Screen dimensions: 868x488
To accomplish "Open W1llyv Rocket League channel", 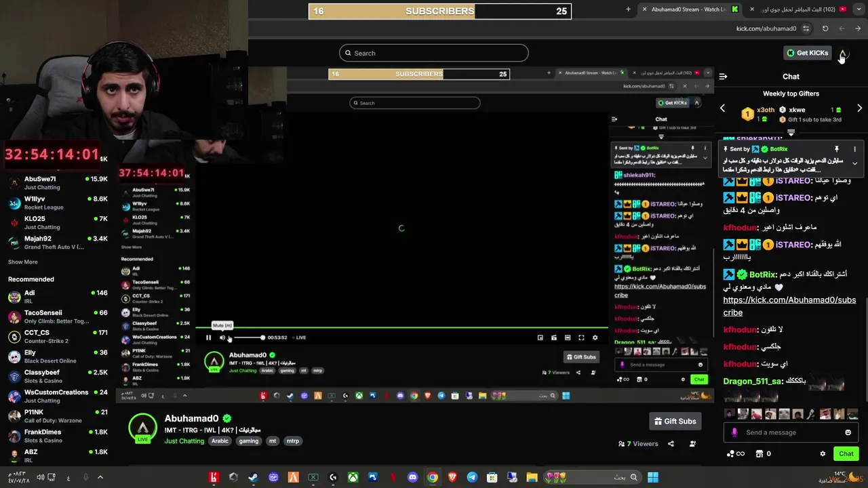I will [58, 203].
